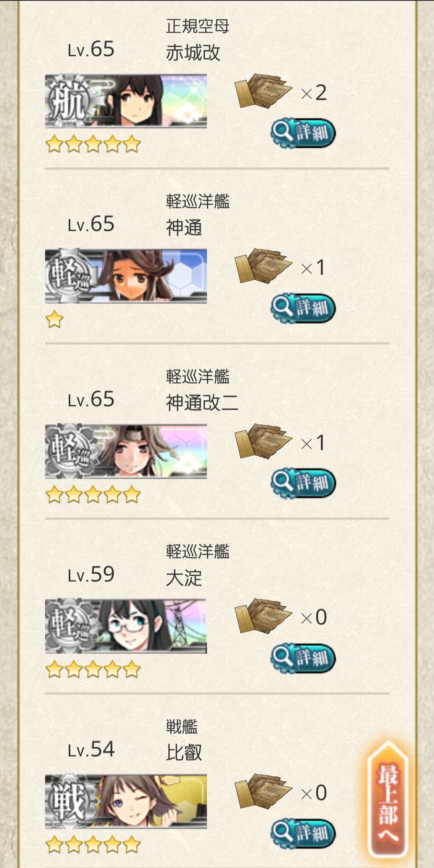This screenshot has width=434, height=868.
Task: Tap the 大淀 glasses girl banner
Action: (126, 626)
